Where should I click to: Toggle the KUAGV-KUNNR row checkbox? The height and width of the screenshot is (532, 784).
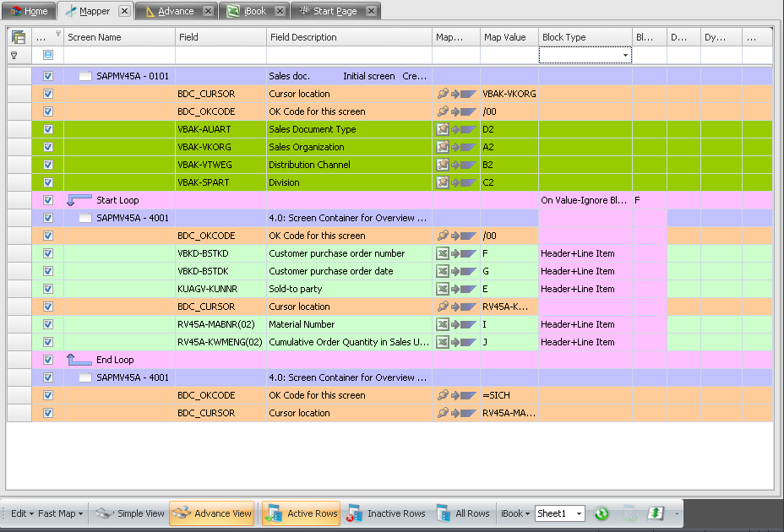coord(48,289)
